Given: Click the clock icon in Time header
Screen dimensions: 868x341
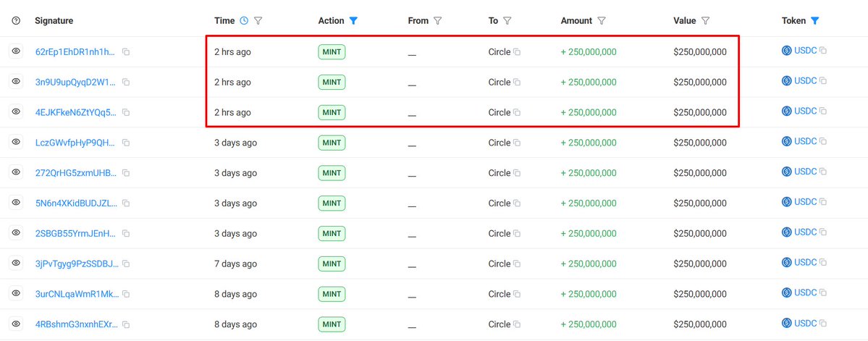Looking at the screenshot, I should 244,21.
